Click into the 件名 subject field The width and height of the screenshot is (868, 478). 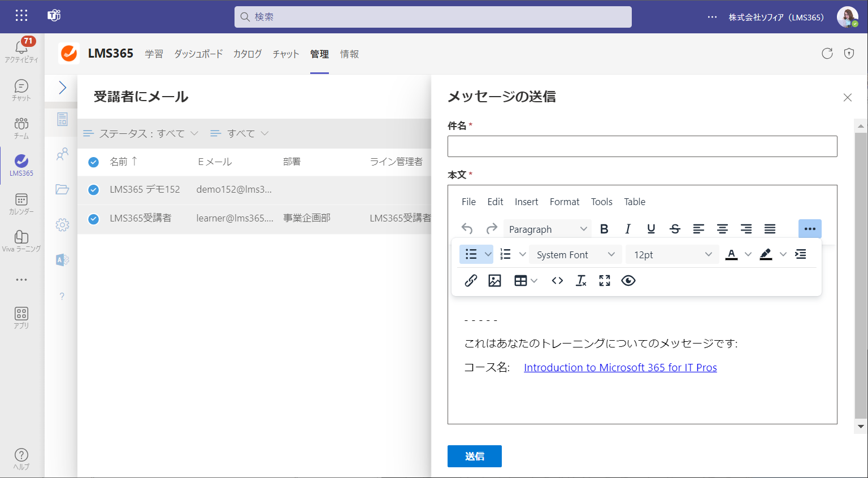(642, 146)
